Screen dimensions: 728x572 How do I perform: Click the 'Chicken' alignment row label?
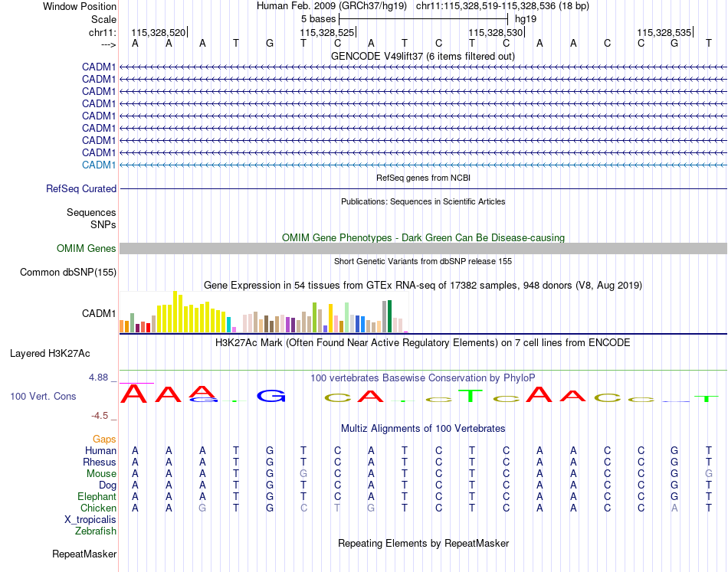point(98,508)
